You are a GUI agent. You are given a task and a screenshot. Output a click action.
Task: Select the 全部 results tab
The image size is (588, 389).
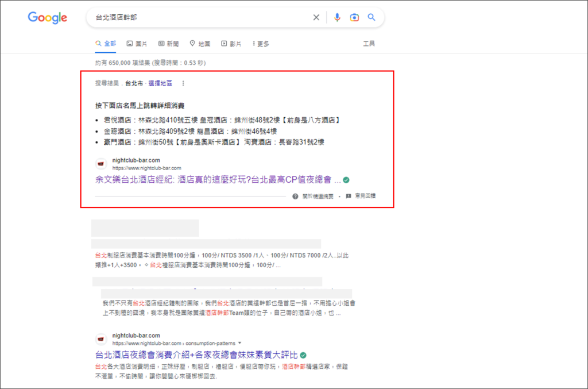tap(106, 44)
